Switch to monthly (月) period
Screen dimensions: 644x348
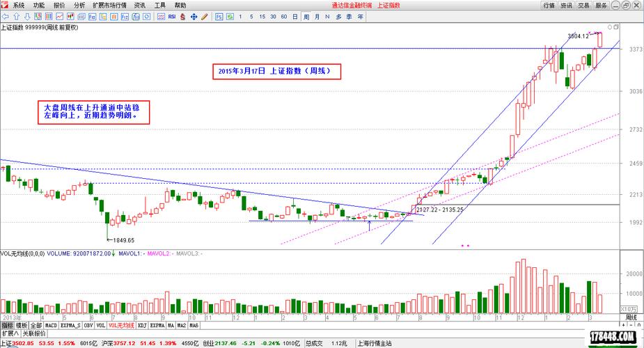pos(317,17)
